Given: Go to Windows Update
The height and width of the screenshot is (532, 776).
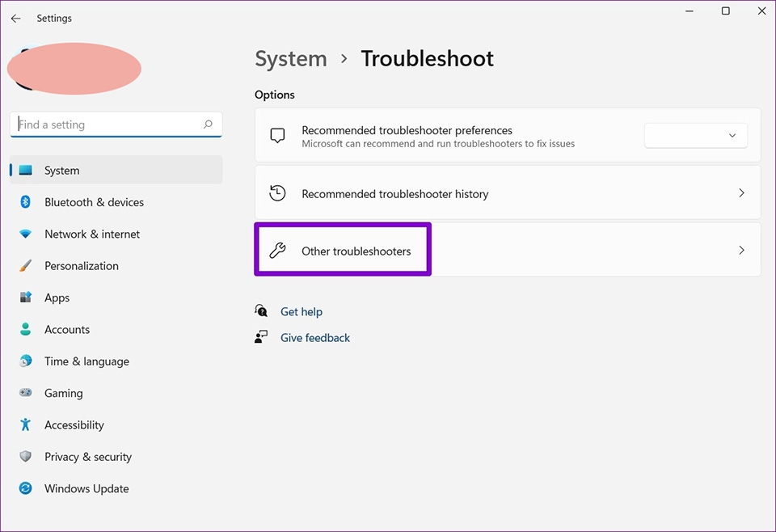Looking at the screenshot, I should tap(116, 488).
